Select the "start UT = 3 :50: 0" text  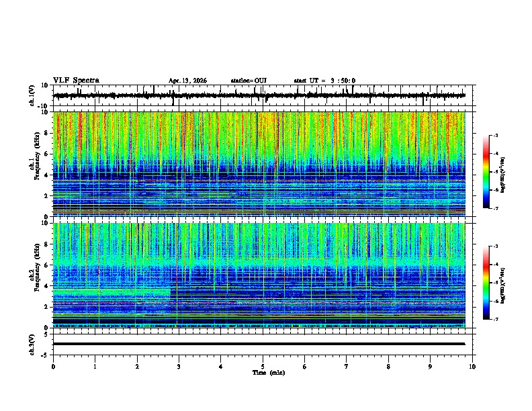pyautogui.click(x=324, y=81)
